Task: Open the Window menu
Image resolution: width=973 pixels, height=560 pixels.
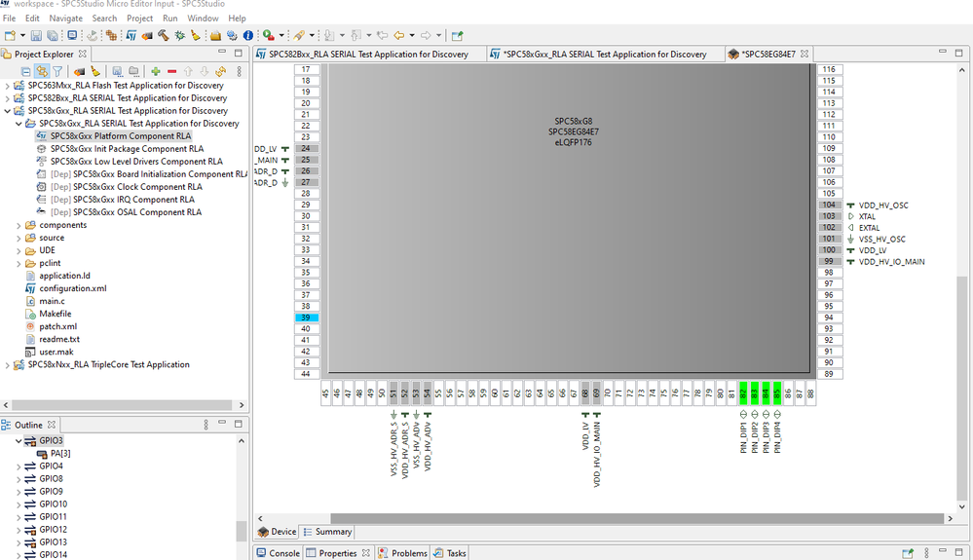Action: (203, 18)
